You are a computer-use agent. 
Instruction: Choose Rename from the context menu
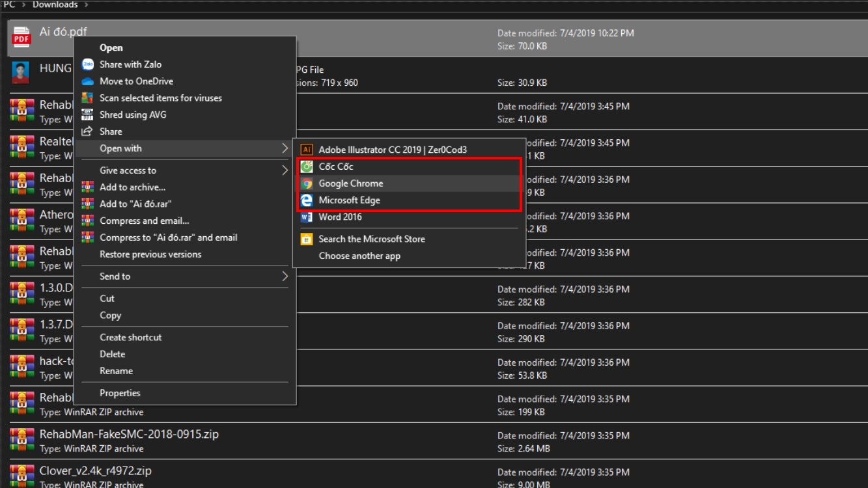point(185,371)
